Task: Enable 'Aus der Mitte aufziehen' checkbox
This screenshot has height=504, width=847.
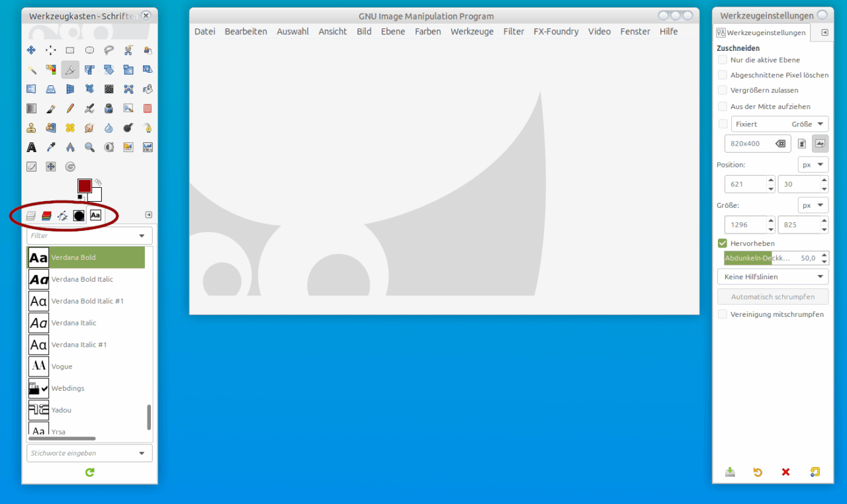Action: [723, 106]
